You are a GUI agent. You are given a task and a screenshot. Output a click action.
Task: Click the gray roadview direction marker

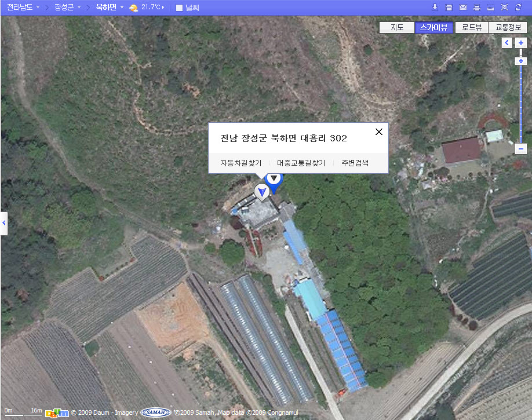tap(261, 192)
